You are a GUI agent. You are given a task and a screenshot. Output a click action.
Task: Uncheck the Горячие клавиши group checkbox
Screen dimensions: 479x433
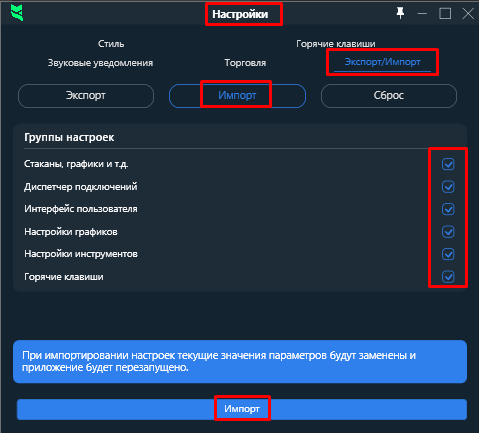click(448, 277)
